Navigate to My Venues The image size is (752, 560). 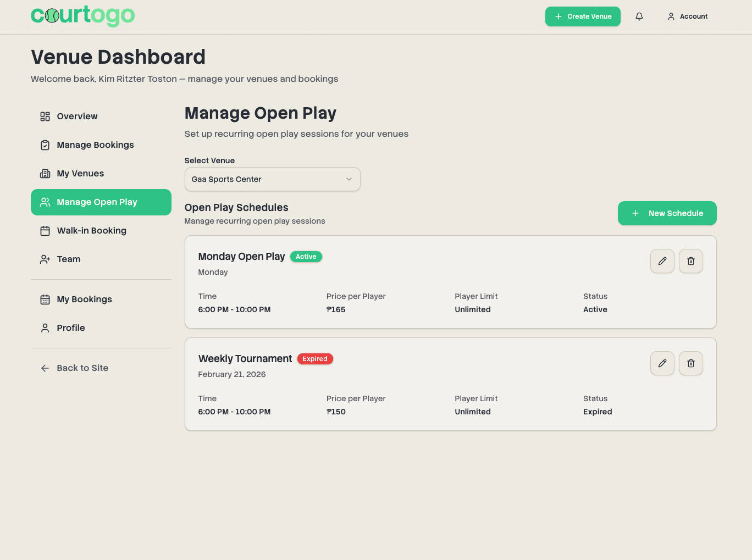80,174
